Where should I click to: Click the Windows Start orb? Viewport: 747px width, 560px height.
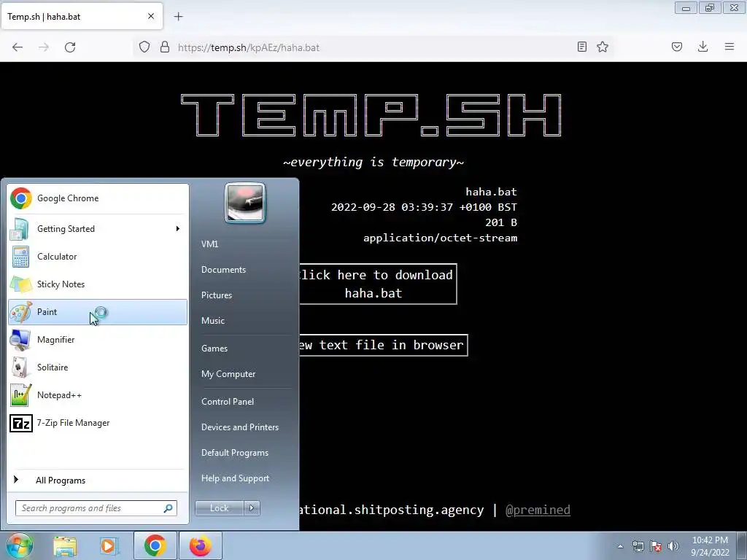[x=18, y=545]
